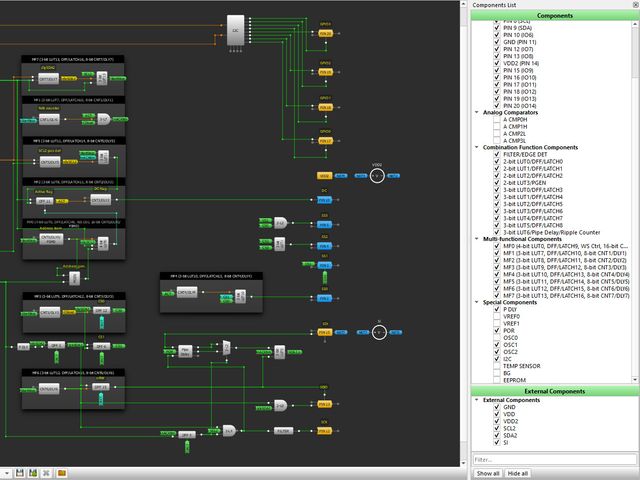Click the Show all button
Screen dimensions: 640x480
[488, 473]
